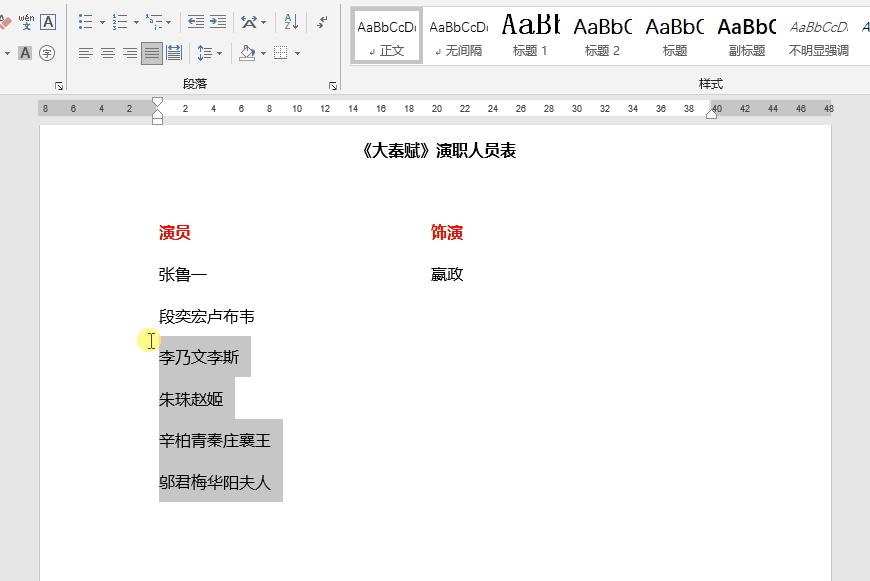Click the Enclose Characters icon
Image resolution: width=870 pixels, height=581 pixels.
pyautogui.click(x=47, y=52)
